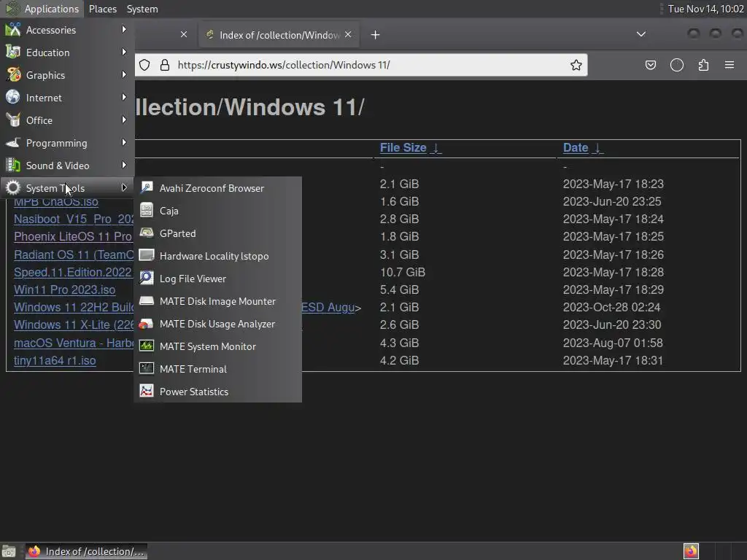Click the Programming category icon
The width and height of the screenshot is (747, 560).
pos(13,142)
